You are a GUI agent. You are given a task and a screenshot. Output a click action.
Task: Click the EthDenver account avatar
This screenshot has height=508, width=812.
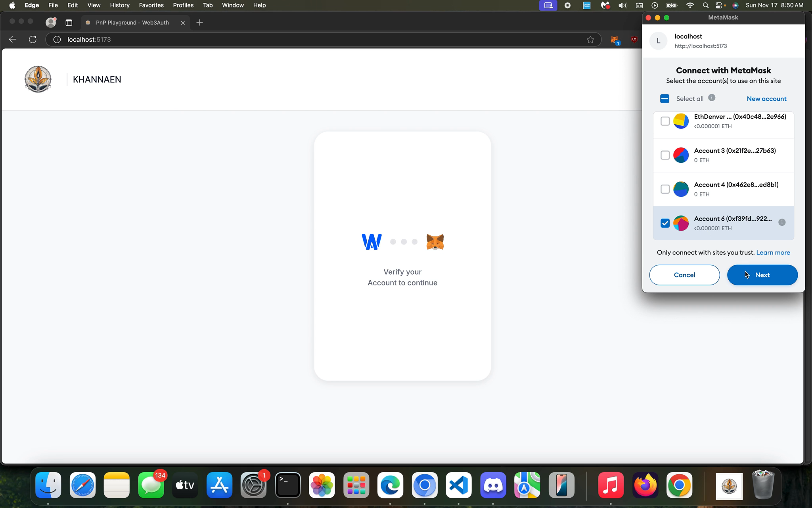[x=681, y=121]
